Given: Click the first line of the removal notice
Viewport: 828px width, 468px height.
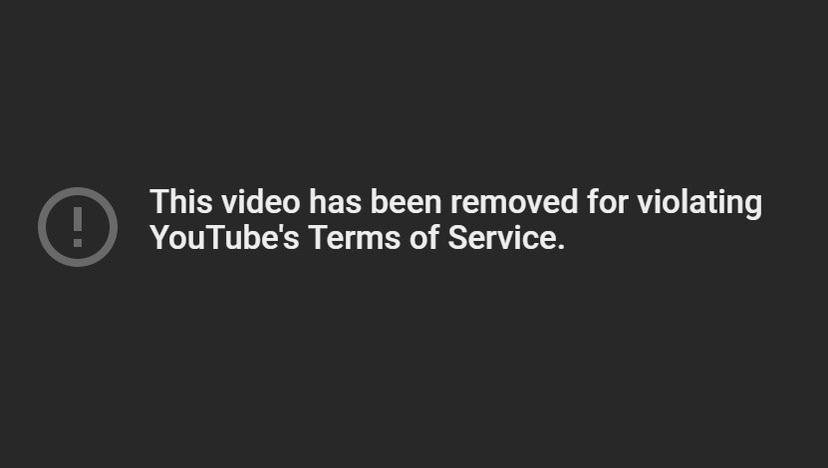Looking at the screenshot, I should (x=456, y=203).
